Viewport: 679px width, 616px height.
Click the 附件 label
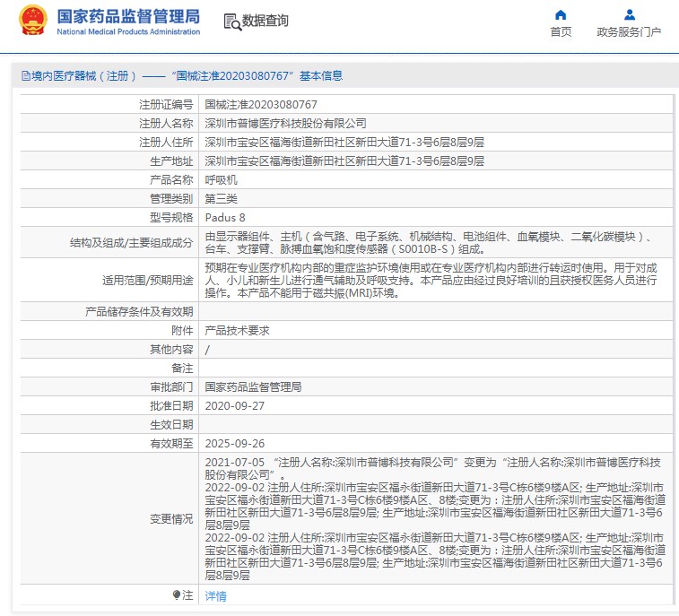(x=182, y=330)
